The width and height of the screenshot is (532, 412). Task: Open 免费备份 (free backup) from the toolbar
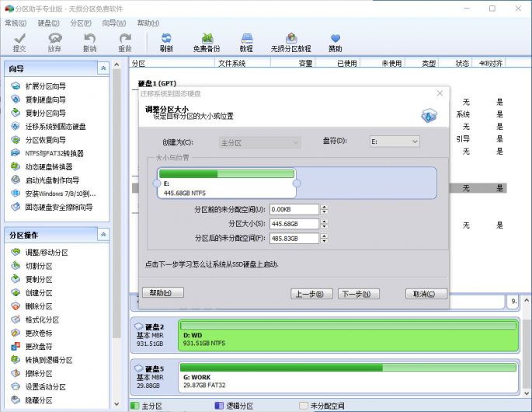(207, 41)
